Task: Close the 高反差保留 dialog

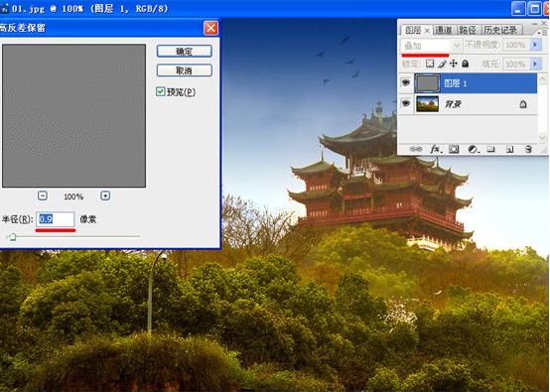Action: tap(210, 28)
